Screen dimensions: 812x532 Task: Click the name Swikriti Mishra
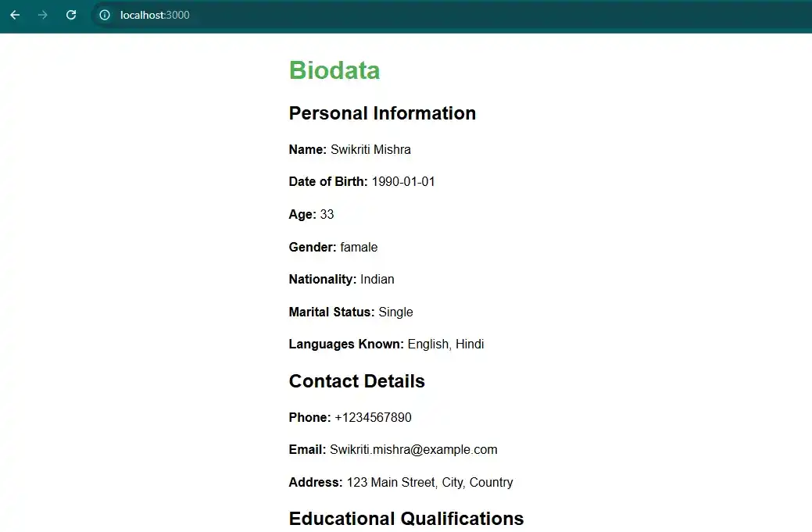point(370,149)
